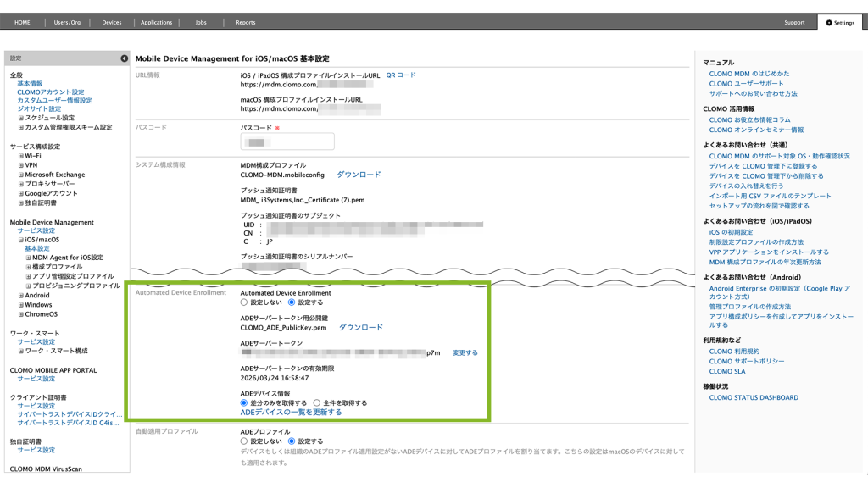
Task: Download the CLOMO-MDM.mobileconfig profile
Action: [359, 175]
